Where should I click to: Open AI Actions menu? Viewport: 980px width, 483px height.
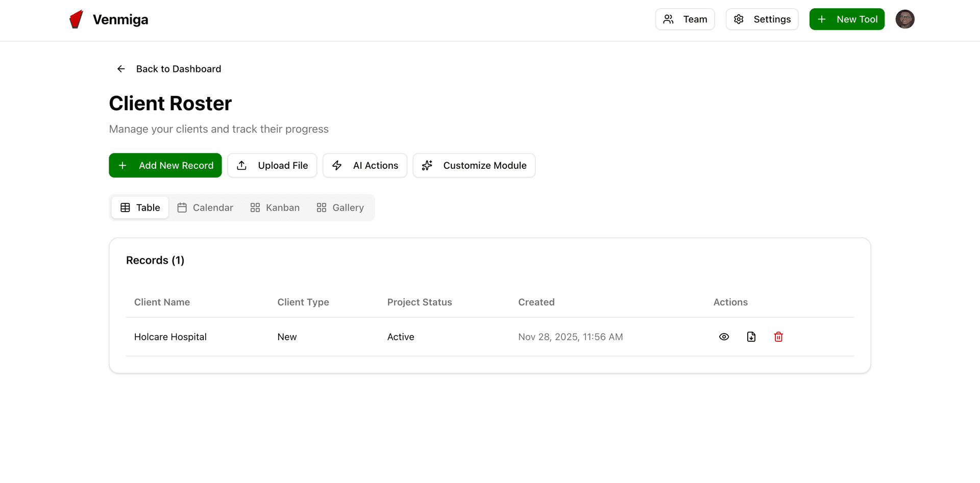point(364,165)
